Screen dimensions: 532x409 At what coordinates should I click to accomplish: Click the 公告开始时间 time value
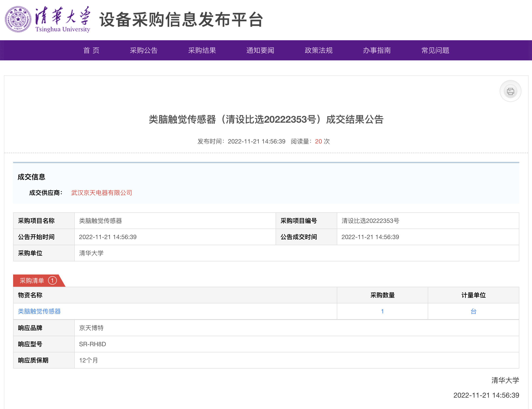tap(108, 237)
